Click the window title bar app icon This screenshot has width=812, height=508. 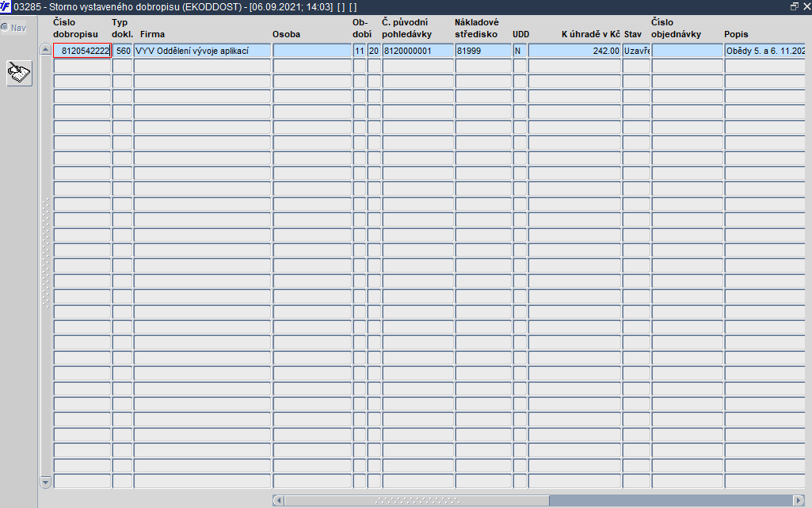click(x=6, y=6)
